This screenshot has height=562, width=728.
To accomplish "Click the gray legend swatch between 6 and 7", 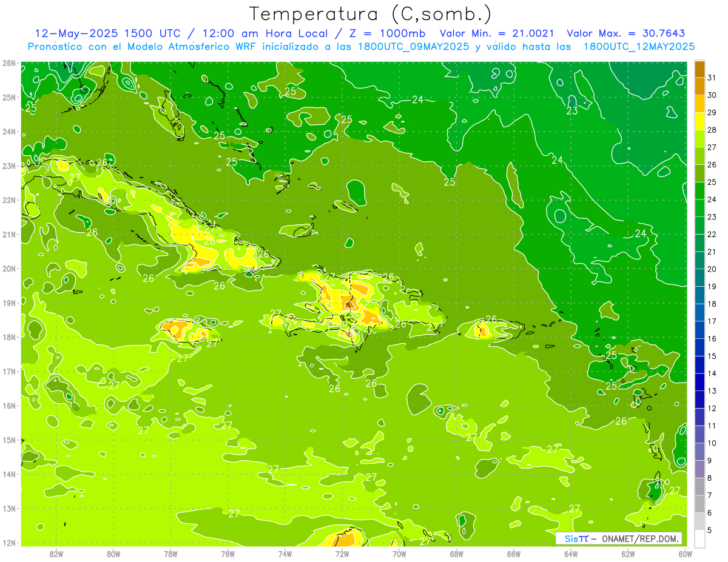I will pos(699,504).
